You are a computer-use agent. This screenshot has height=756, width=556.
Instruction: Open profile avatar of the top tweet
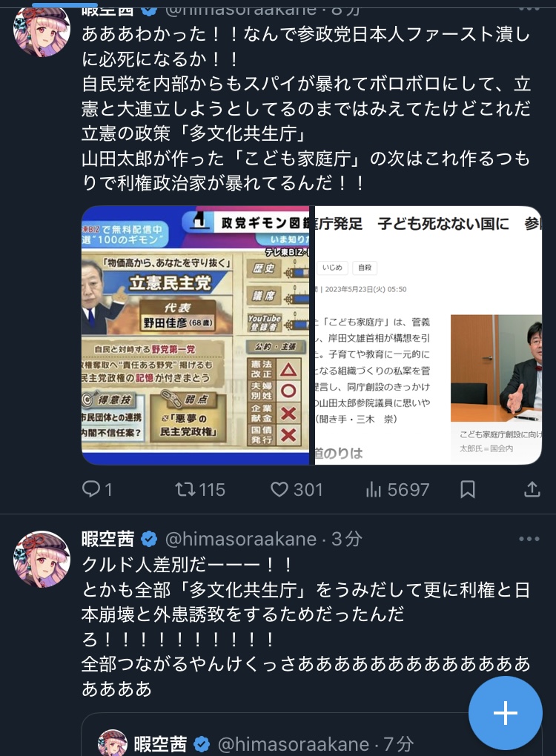click(x=42, y=28)
